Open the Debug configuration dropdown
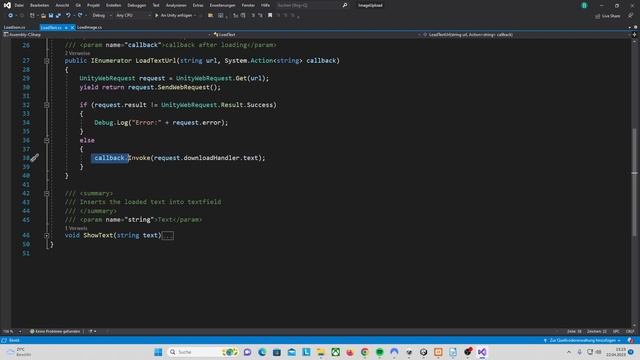This screenshot has height=360, width=640. click(102, 16)
